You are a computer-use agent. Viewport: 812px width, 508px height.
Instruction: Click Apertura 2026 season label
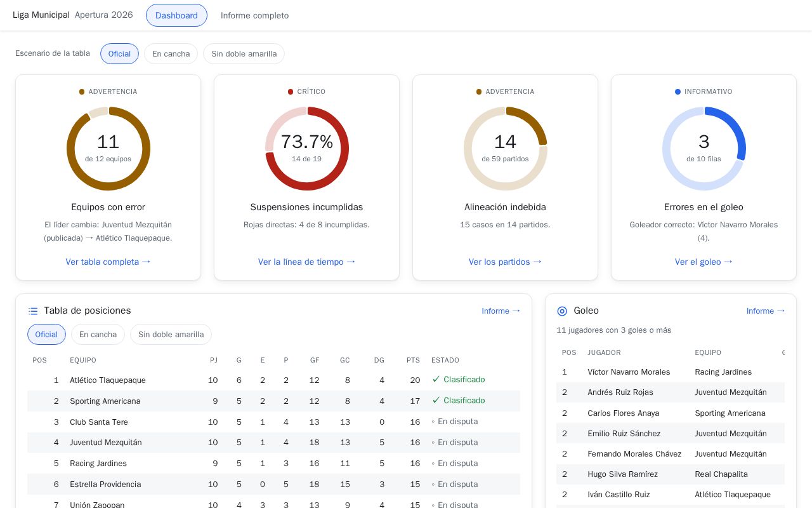click(103, 15)
